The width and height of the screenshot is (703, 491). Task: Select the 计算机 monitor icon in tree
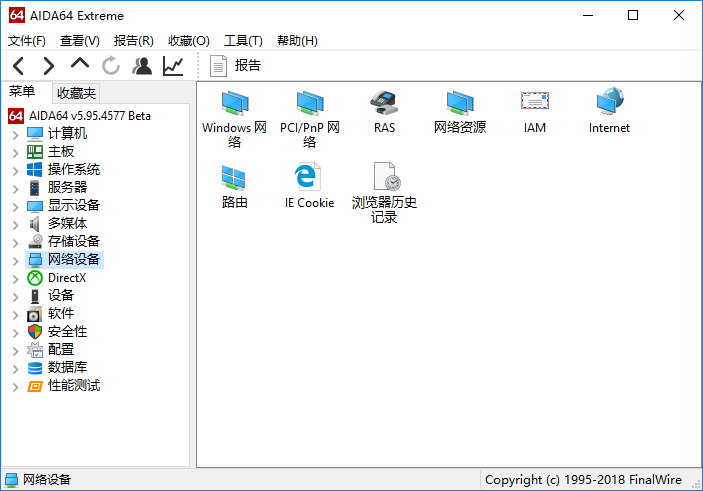pos(35,134)
